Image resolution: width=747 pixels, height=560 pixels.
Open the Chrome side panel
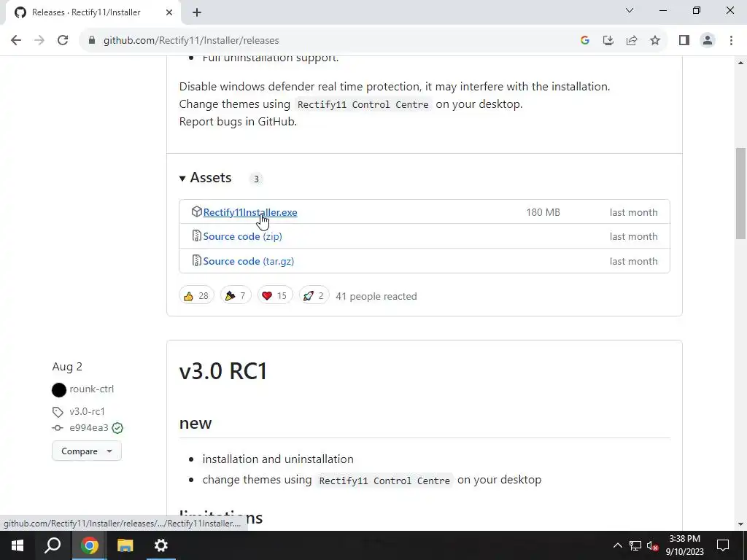click(x=684, y=41)
